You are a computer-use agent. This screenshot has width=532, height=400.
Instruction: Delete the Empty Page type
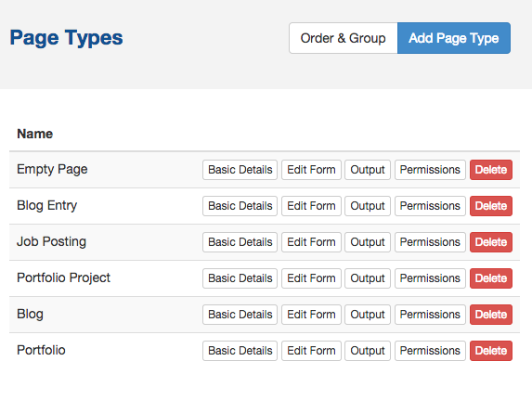click(491, 170)
